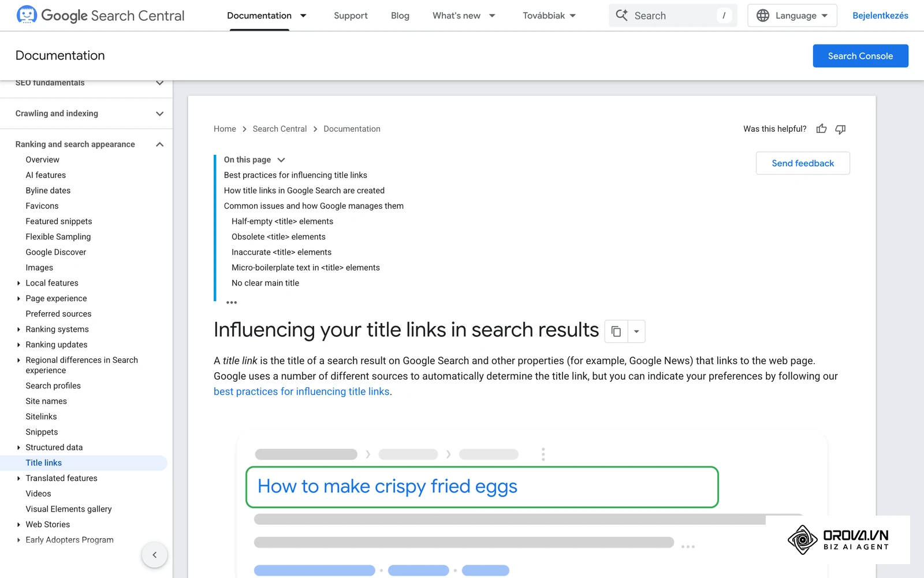Open the Továbbiak dropdown menu

549,16
